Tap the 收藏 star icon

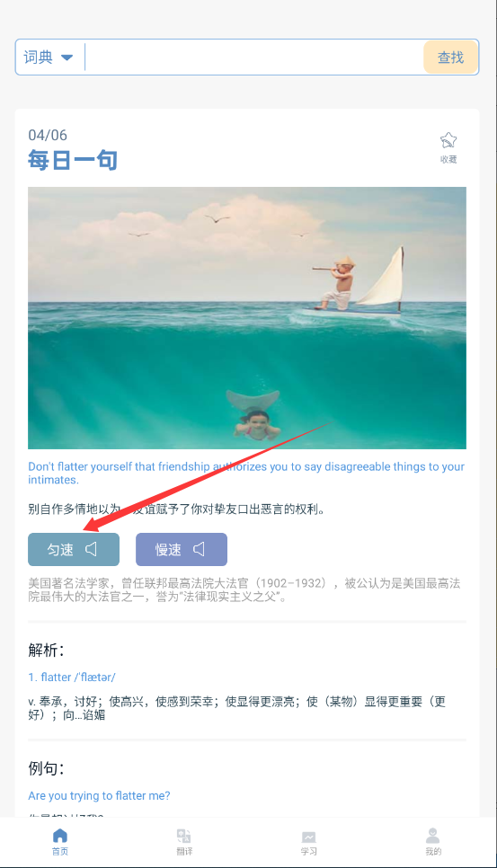(448, 140)
